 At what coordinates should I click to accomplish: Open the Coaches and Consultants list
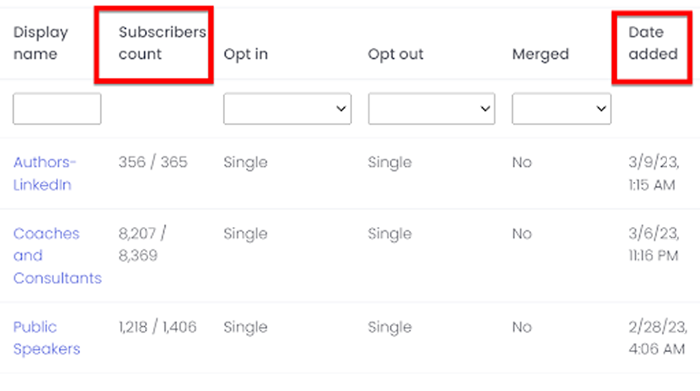58,256
